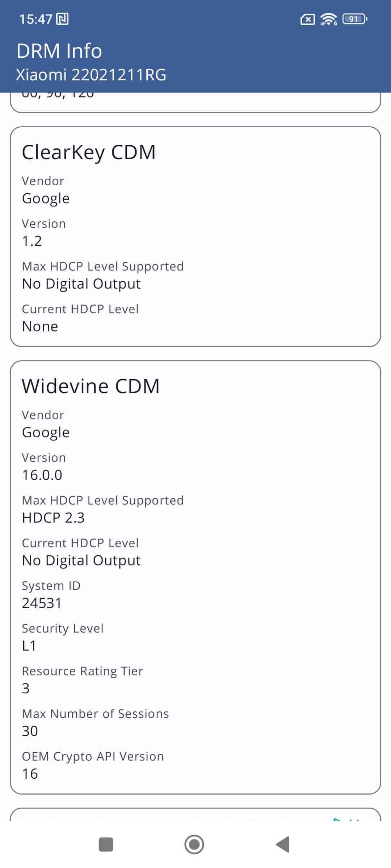Tap System ID value 24531
The image size is (391, 868).
click(42, 603)
